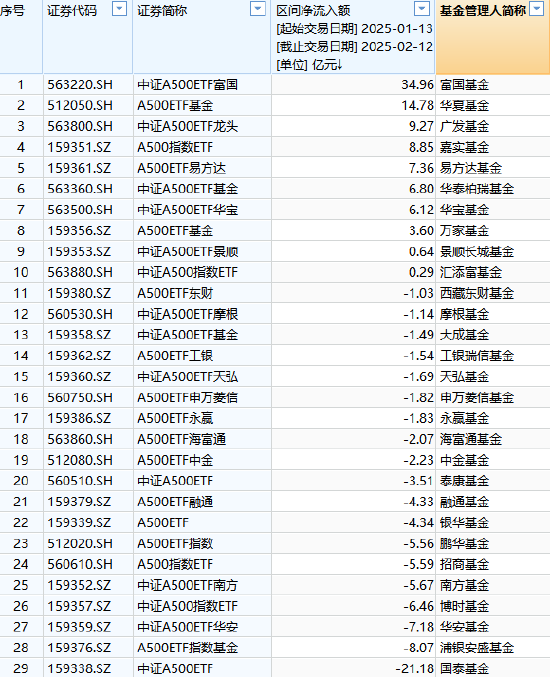Image resolution: width=550 pixels, height=677 pixels.
Task: Select manager cell 泰康基金
Action: (x=493, y=481)
